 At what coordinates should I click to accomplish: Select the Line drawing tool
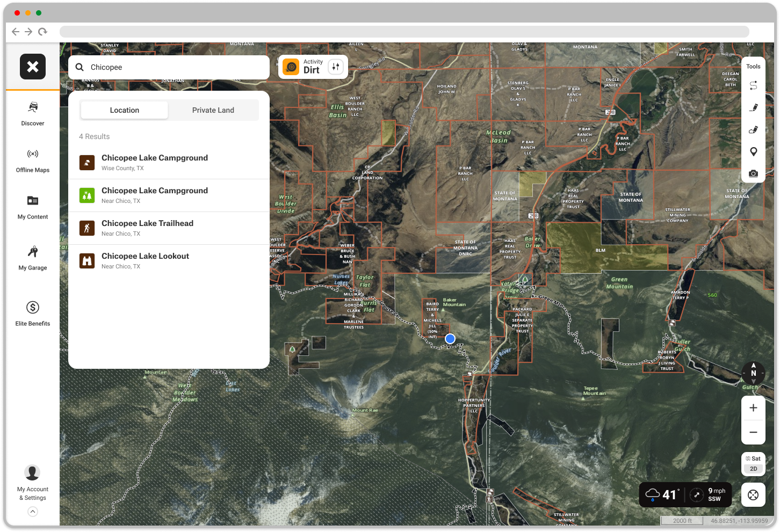pyautogui.click(x=754, y=107)
